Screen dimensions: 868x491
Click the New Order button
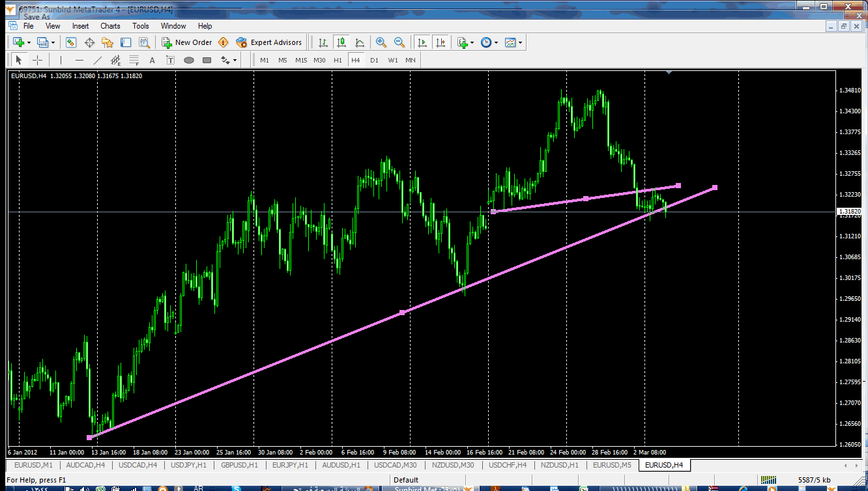[x=187, y=42]
